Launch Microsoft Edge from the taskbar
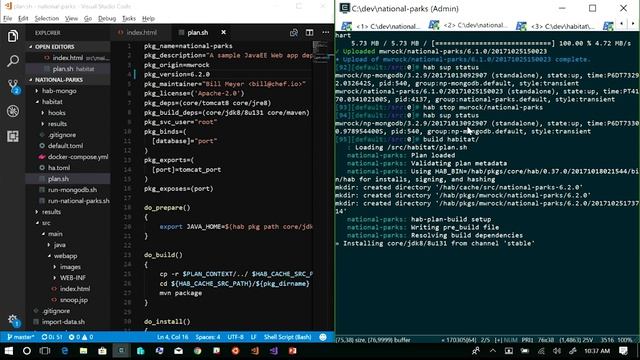Screen dimensions: 640x360 64,351
